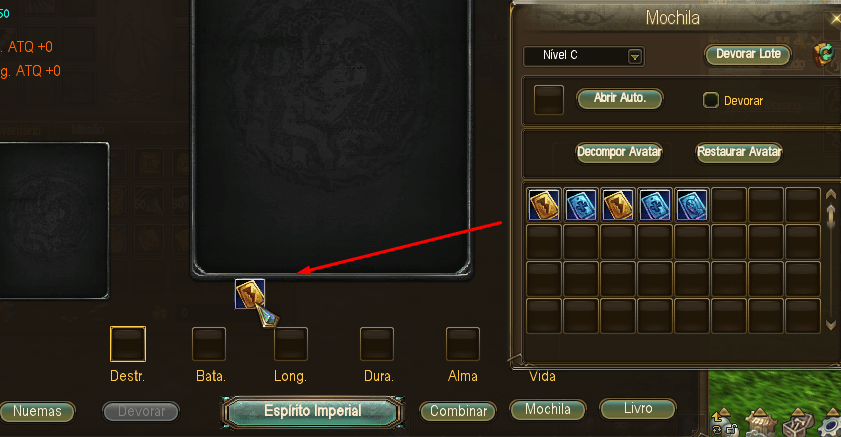Screen dimensions: 841x437
Task: Open the Nível C dropdown
Action: [x=584, y=56]
